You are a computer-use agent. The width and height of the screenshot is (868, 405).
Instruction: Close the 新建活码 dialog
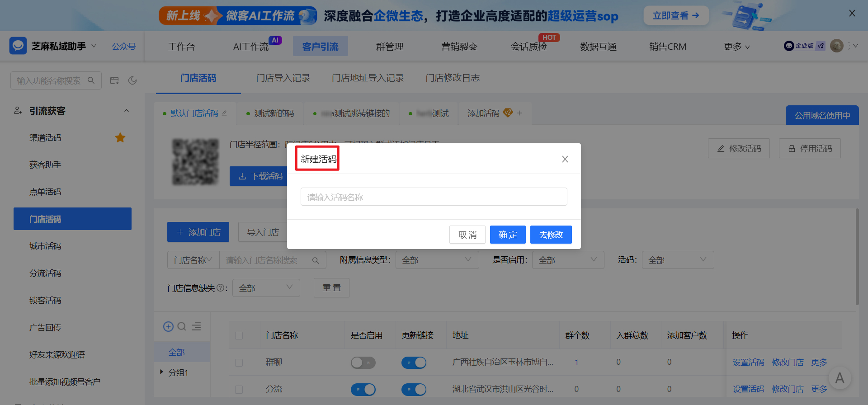point(565,159)
